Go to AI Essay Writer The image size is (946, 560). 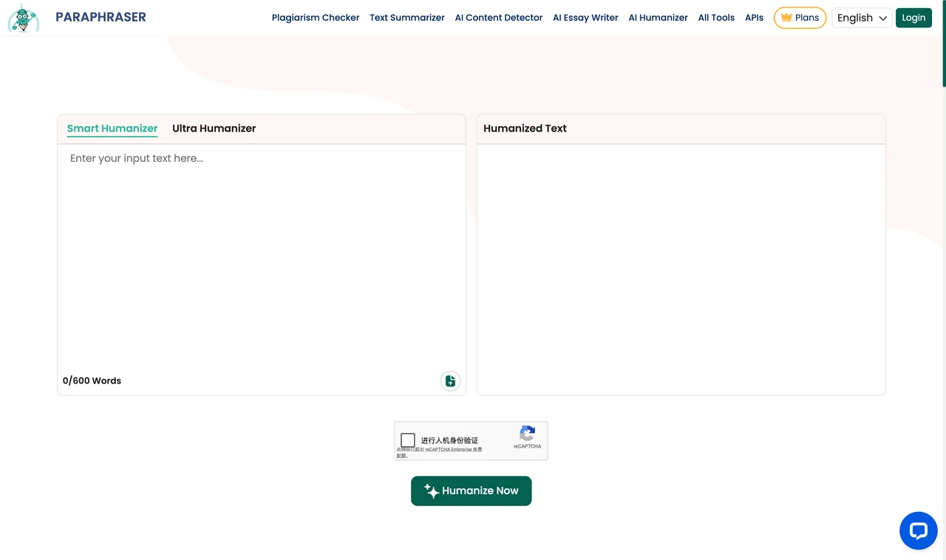[585, 18]
